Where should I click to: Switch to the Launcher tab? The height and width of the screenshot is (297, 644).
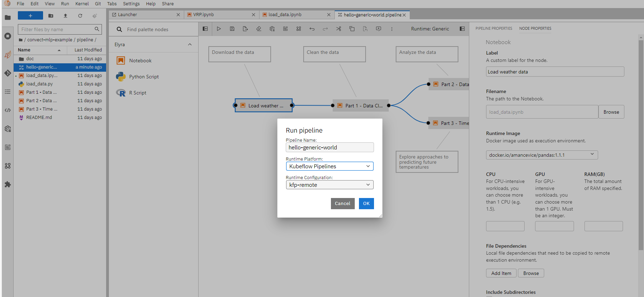pos(146,15)
